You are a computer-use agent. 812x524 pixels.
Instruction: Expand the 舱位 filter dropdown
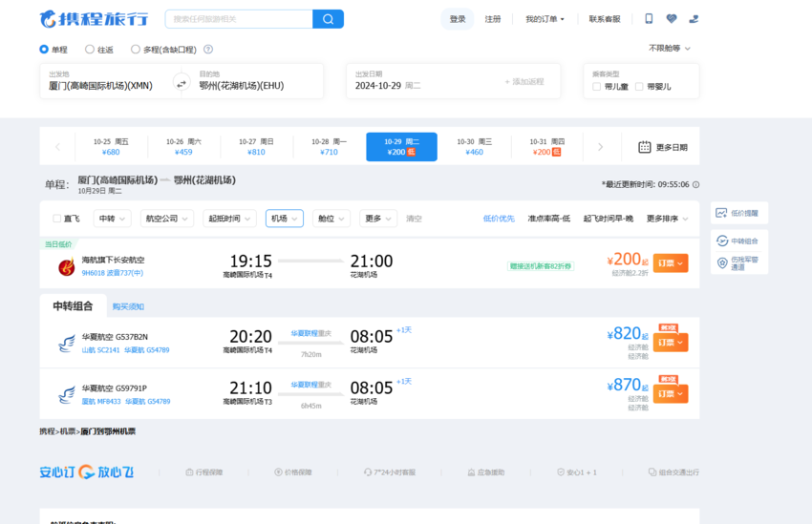(331, 219)
